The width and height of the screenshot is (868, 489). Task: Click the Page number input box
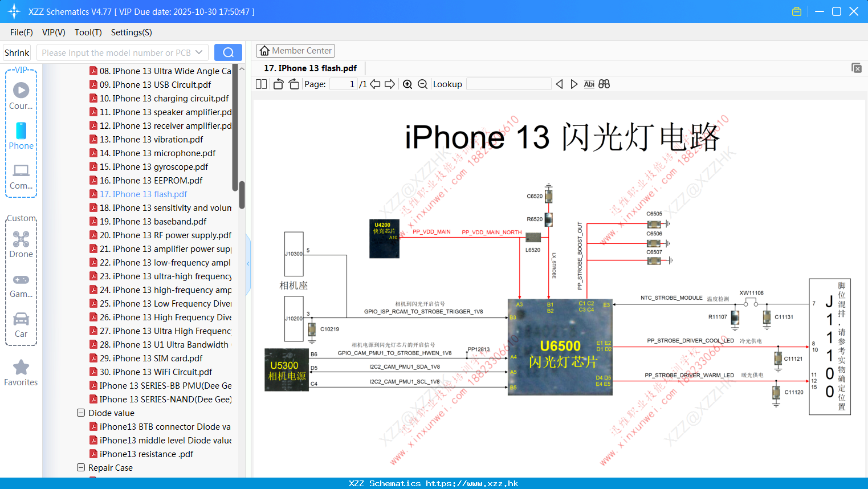coord(344,84)
